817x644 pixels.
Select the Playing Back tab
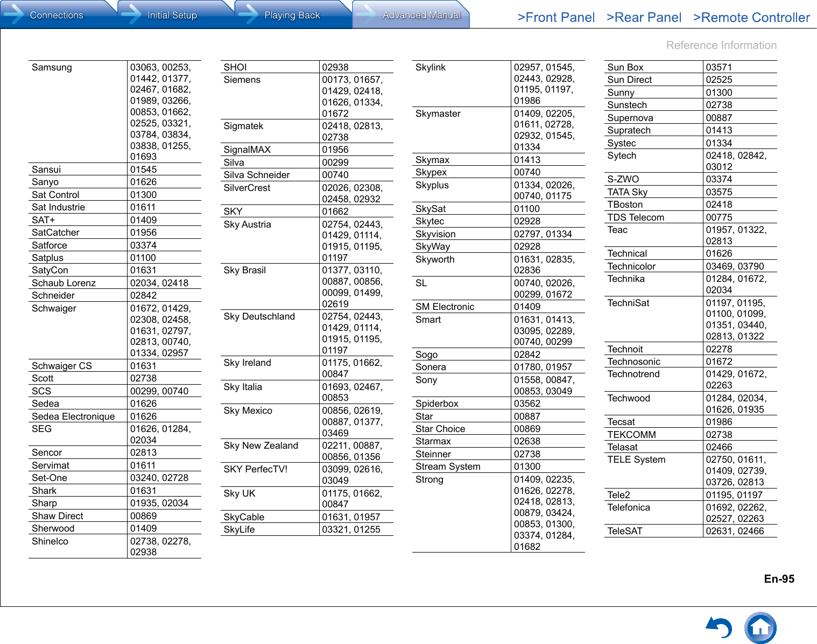point(292,15)
